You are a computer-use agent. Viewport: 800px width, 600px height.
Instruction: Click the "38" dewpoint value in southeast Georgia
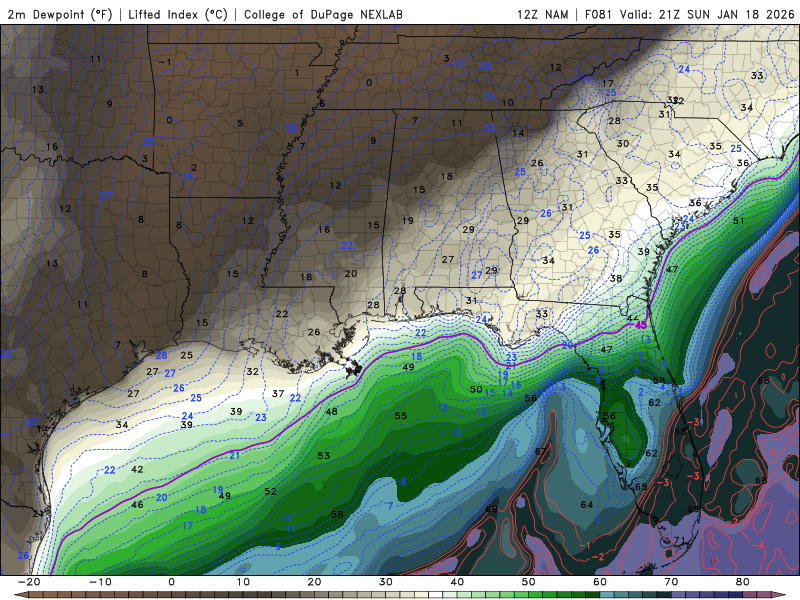click(x=616, y=278)
